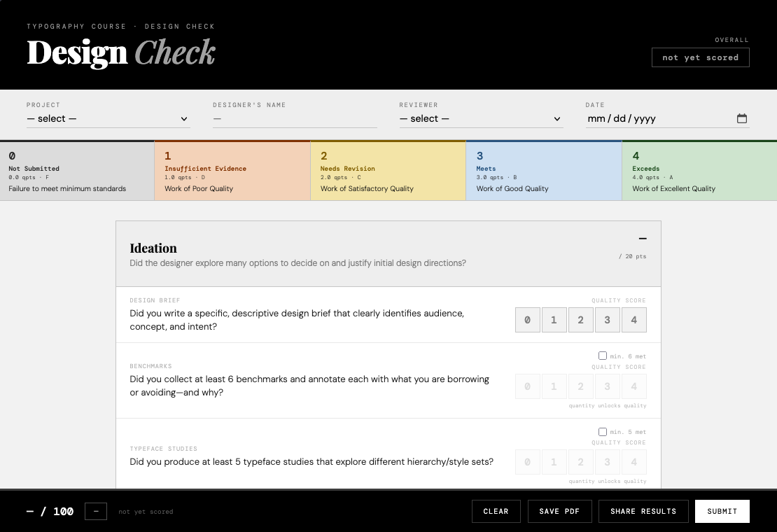Viewport: 777px width, 532px height.
Task: Select quality score 2 for Design Brief
Action: (581, 320)
